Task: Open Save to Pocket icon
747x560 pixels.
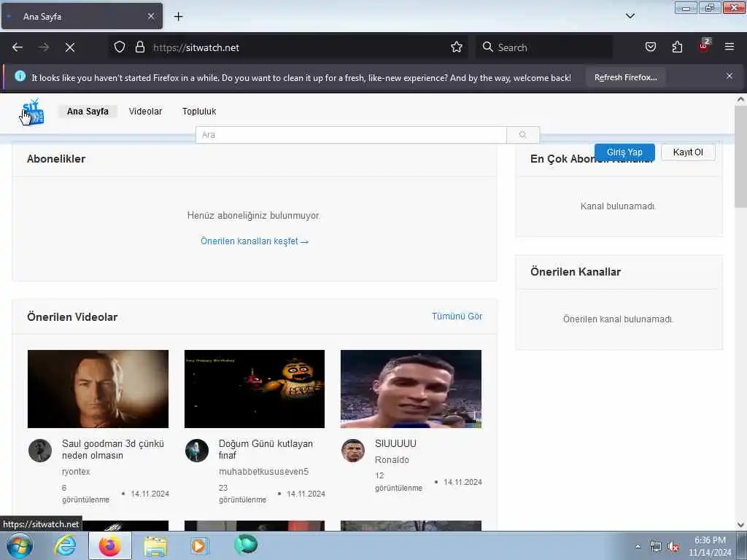Action: [x=650, y=47]
